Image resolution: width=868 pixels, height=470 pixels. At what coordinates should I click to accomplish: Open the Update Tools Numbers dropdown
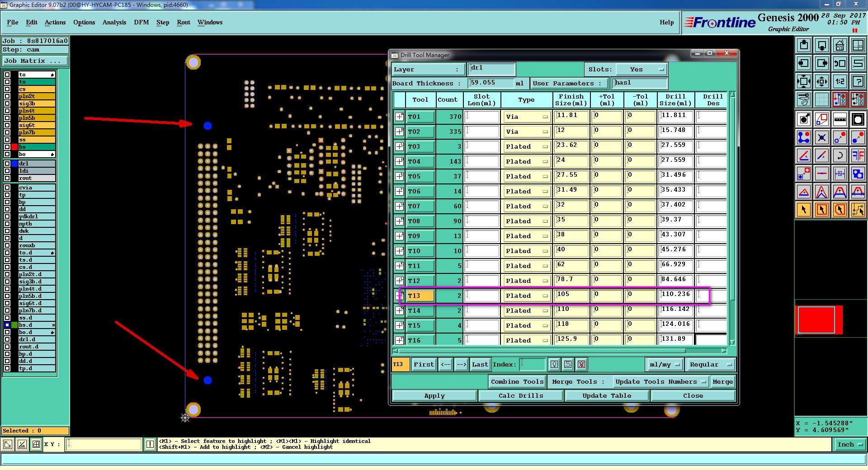[660, 382]
